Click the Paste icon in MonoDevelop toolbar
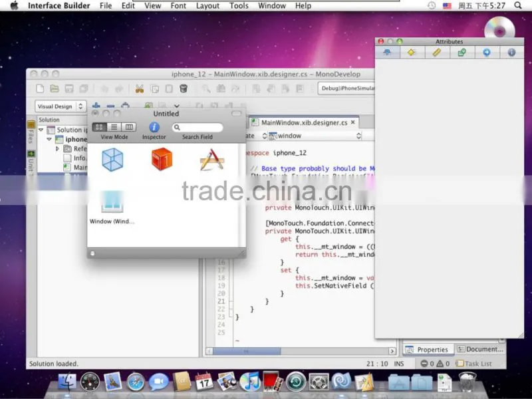The height and width of the screenshot is (399, 532). coord(169,89)
